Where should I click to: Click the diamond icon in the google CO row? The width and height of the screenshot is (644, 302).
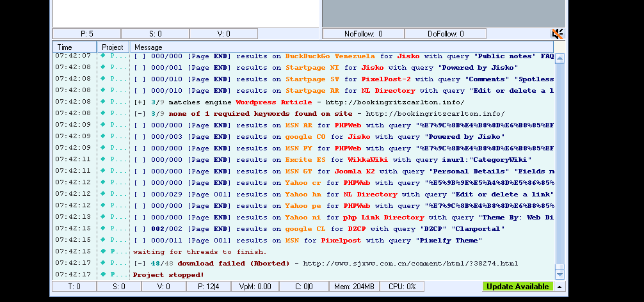tap(103, 136)
